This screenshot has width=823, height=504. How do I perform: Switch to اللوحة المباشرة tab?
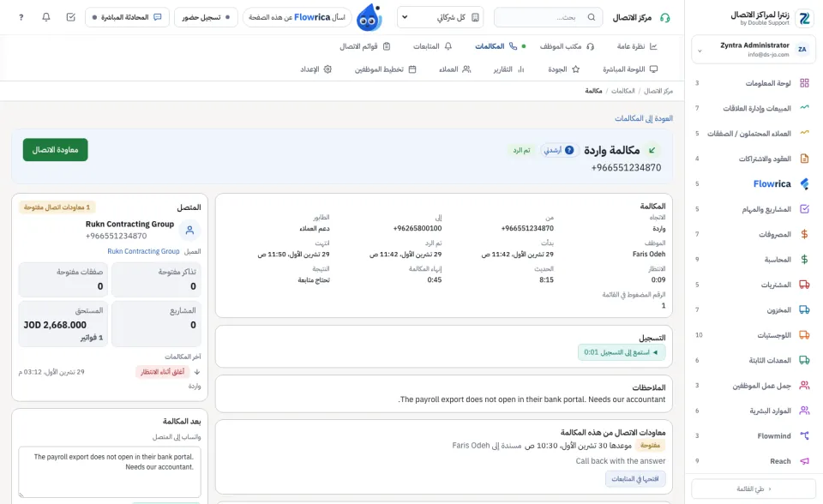tap(630, 69)
